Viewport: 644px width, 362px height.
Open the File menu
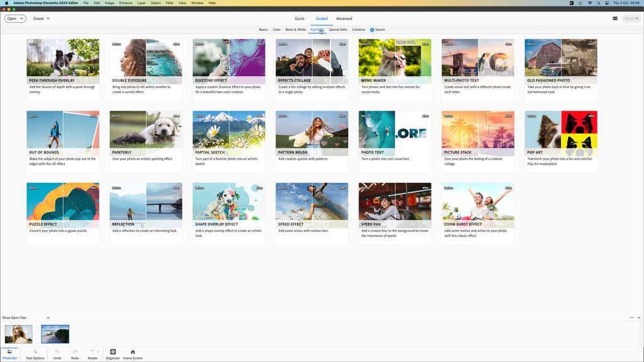coord(86,3)
